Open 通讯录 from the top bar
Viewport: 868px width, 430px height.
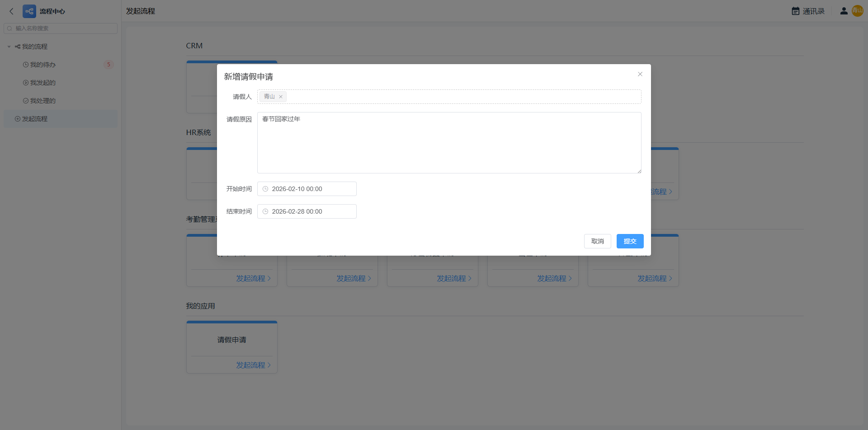[x=808, y=11]
